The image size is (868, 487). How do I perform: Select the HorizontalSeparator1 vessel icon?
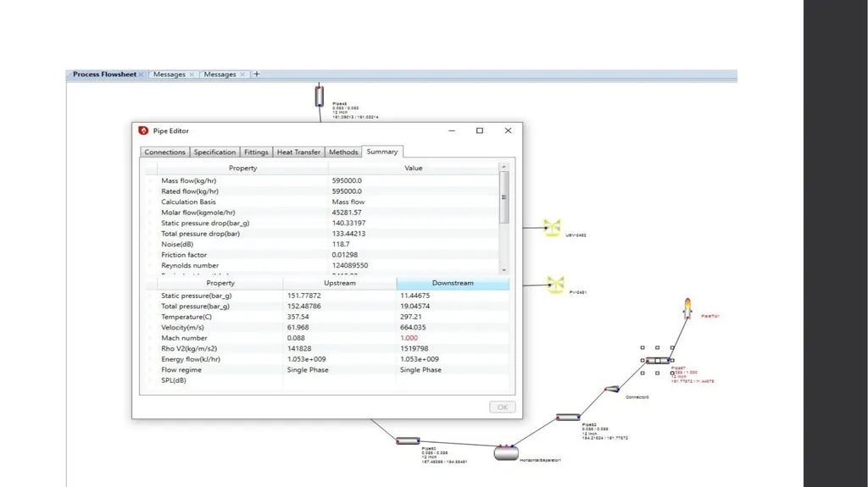(506, 452)
